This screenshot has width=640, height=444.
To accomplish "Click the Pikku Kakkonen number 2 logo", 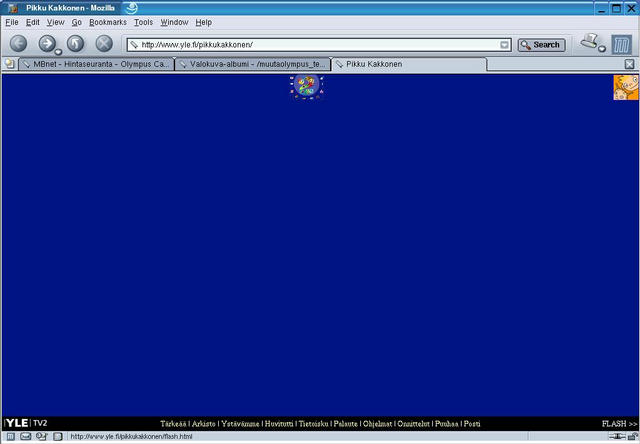I will point(307,87).
